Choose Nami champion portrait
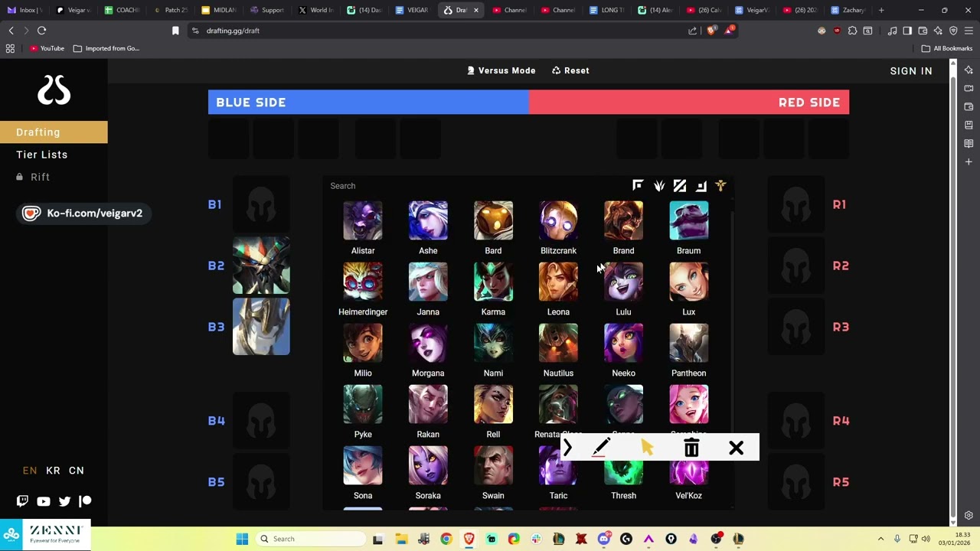This screenshot has width=980, height=551. (493, 343)
